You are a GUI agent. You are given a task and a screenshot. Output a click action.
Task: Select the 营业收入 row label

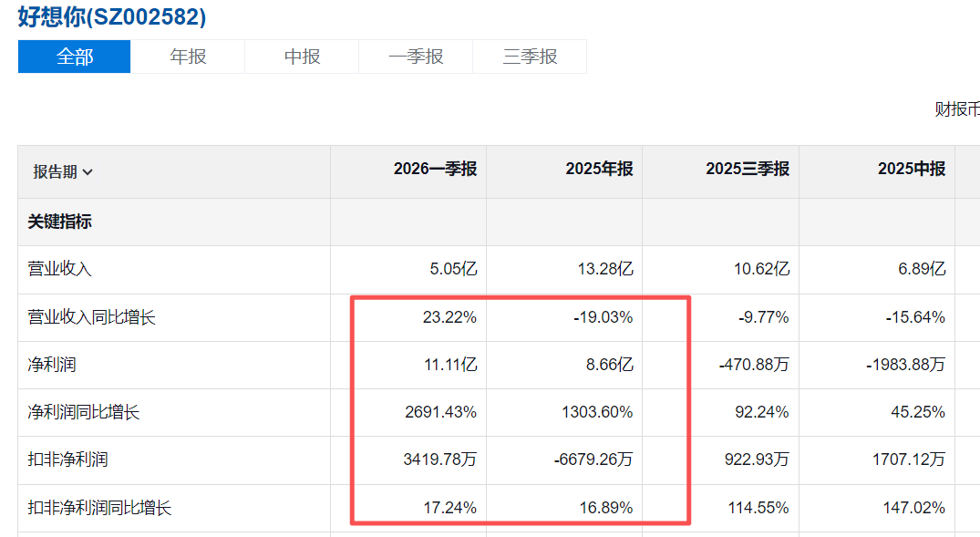pyautogui.click(x=59, y=270)
